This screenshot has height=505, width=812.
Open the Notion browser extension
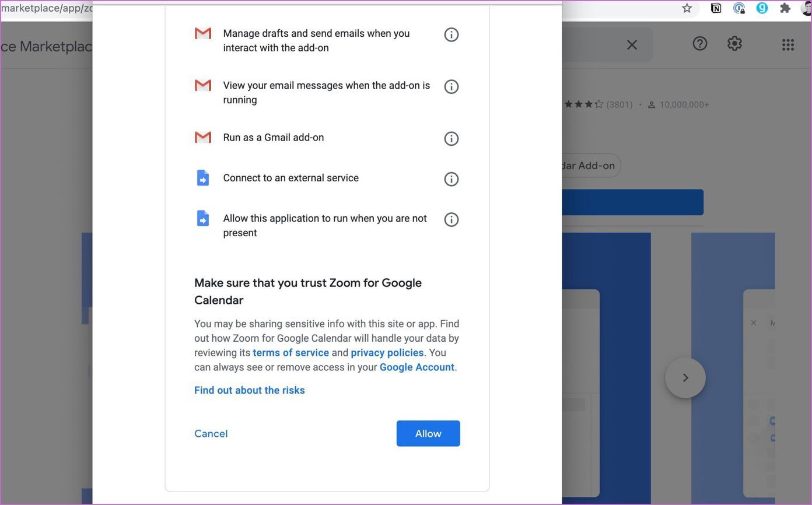pos(716,8)
